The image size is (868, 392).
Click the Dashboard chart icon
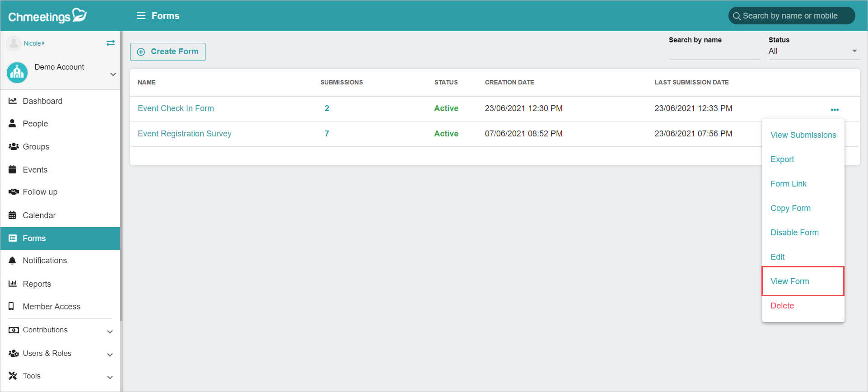coord(13,101)
